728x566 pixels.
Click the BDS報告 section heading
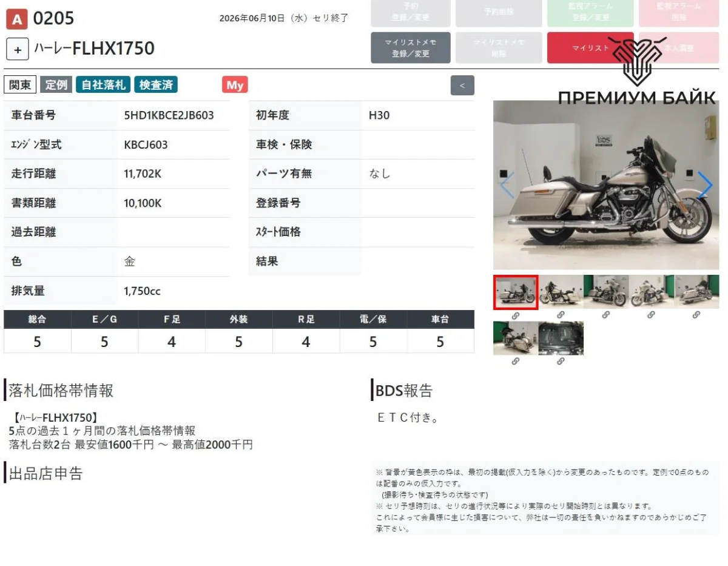404,391
